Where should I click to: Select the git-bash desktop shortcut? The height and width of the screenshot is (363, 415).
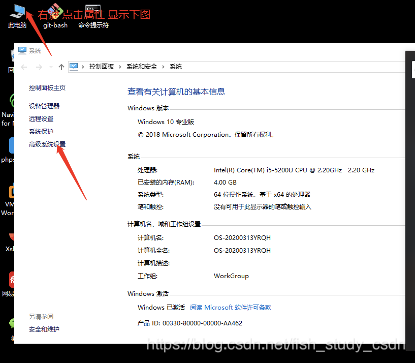tap(55, 15)
